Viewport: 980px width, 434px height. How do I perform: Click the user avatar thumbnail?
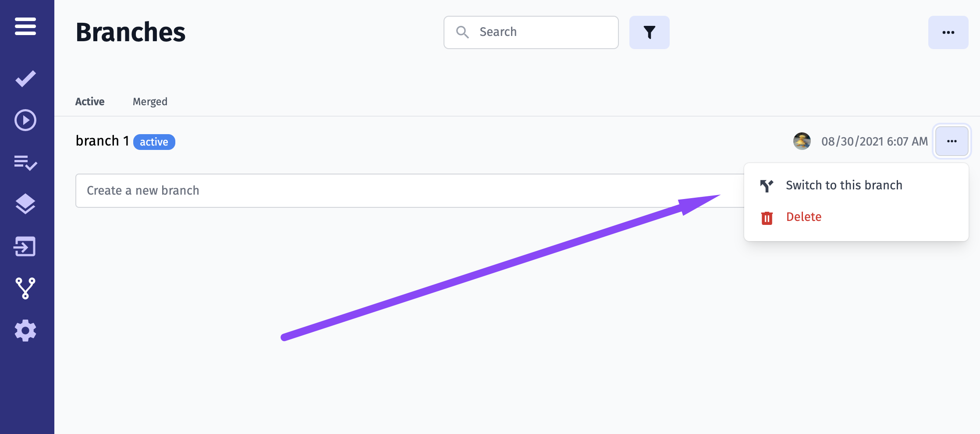click(802, 141)
